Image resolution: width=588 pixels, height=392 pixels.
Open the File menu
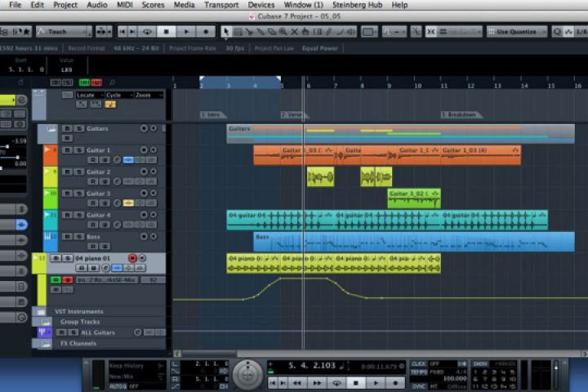(x=15, y=5)
